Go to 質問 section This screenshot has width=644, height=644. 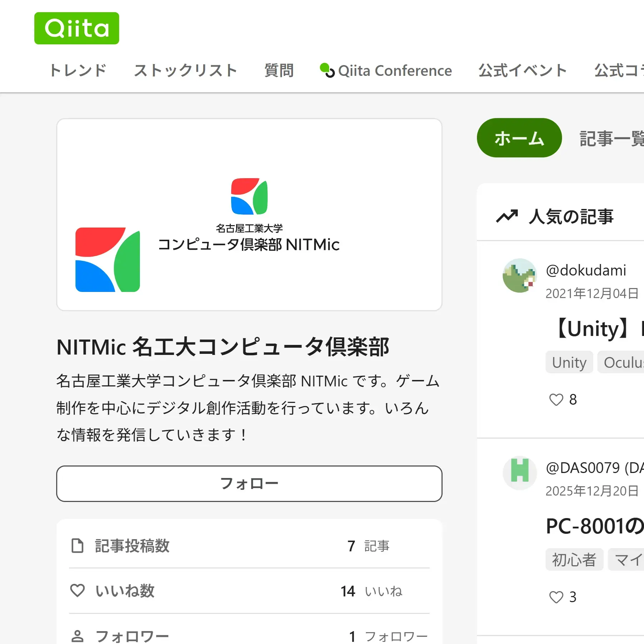click(x=279, y=70)
